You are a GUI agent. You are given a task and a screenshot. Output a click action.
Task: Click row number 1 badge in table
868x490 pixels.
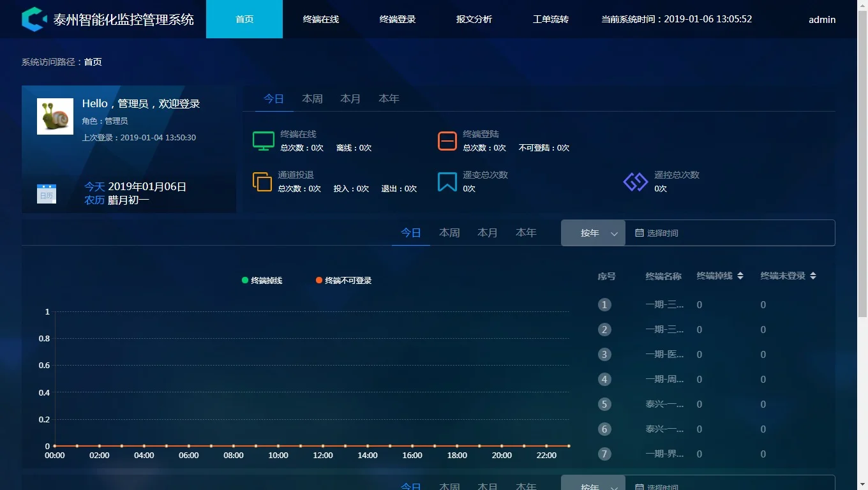[x=604, y=305]
